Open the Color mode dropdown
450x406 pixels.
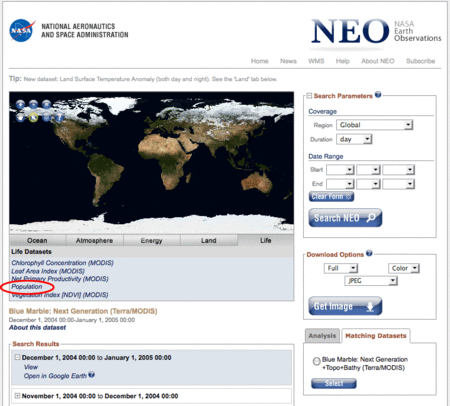[404, 268]
